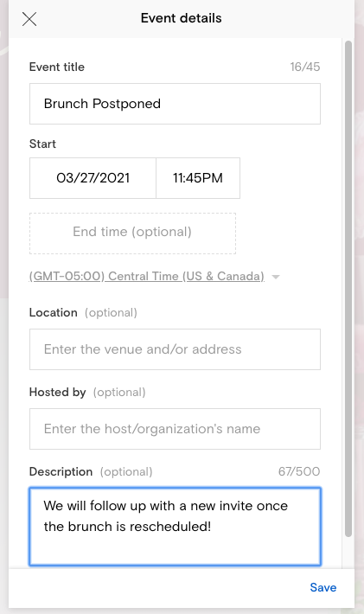Viewport: 364px width, 614px height.
Task: Open the start date 03/27/2021 picker
Action: click(x=93, y=178)
